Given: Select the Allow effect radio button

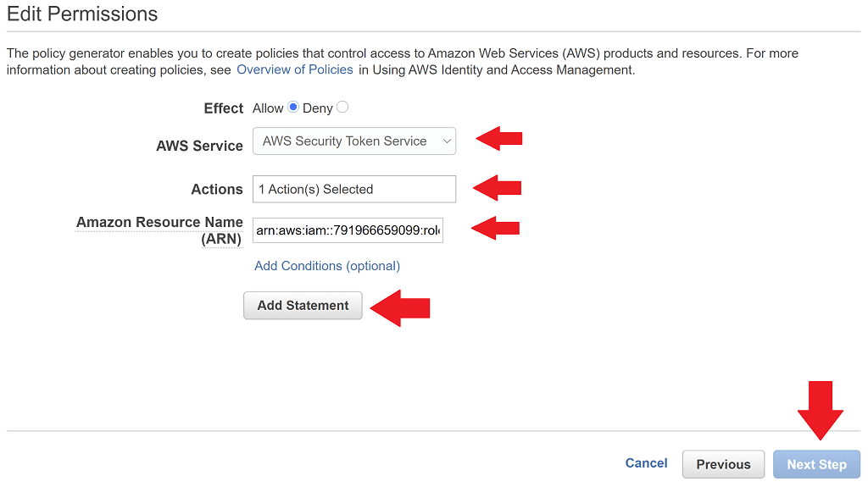Looking at the screenshot, I should pyautogui.click(x=293, y=108).
